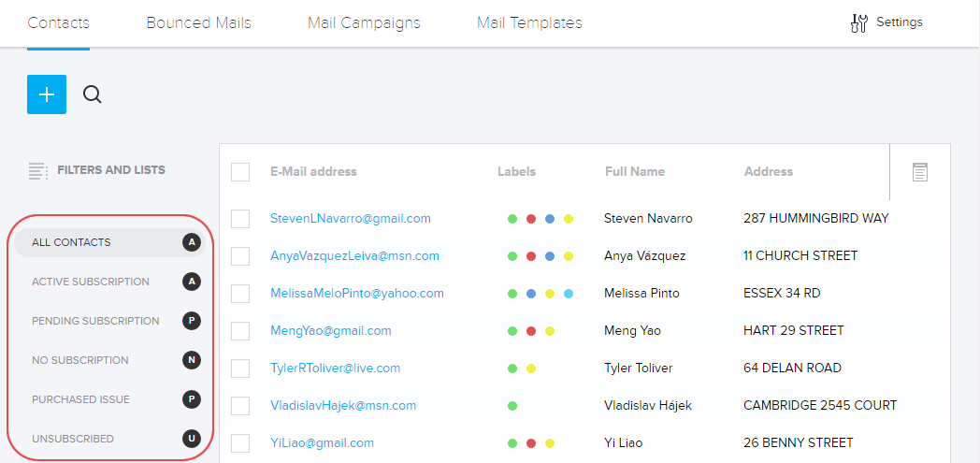The image size is (980, 463).
Task: Select the Pending Subscription filter
Action: tap(95, 321)
